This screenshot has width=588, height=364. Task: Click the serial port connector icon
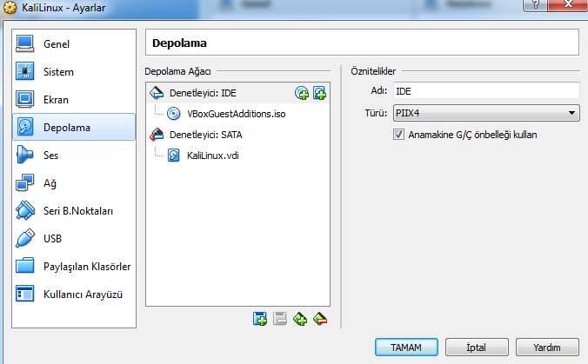pos(24,210)
